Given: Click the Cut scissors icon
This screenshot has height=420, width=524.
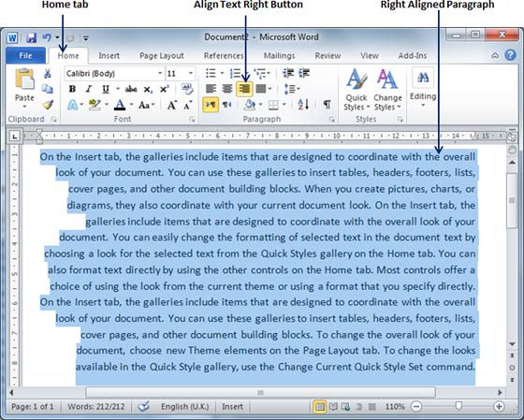Looking at the screenshot, I should click(48, 74).
